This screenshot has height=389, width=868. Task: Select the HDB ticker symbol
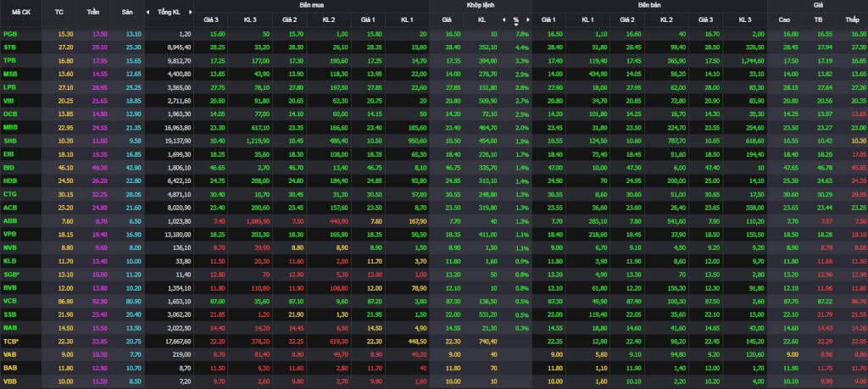pos(10,181)
